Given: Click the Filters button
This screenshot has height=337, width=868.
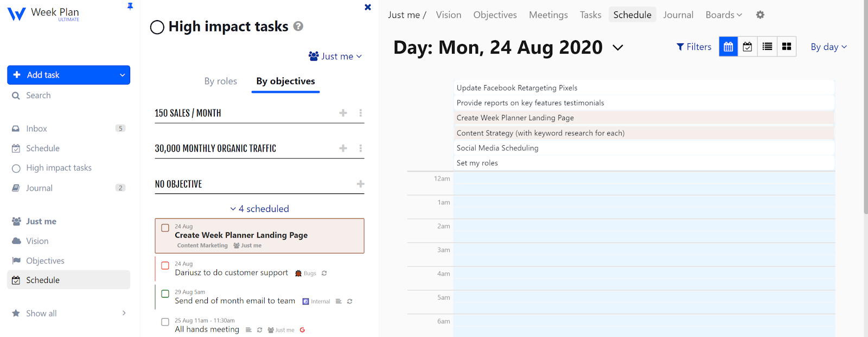Looking at the screenshot, I should (x=694, y=47).
